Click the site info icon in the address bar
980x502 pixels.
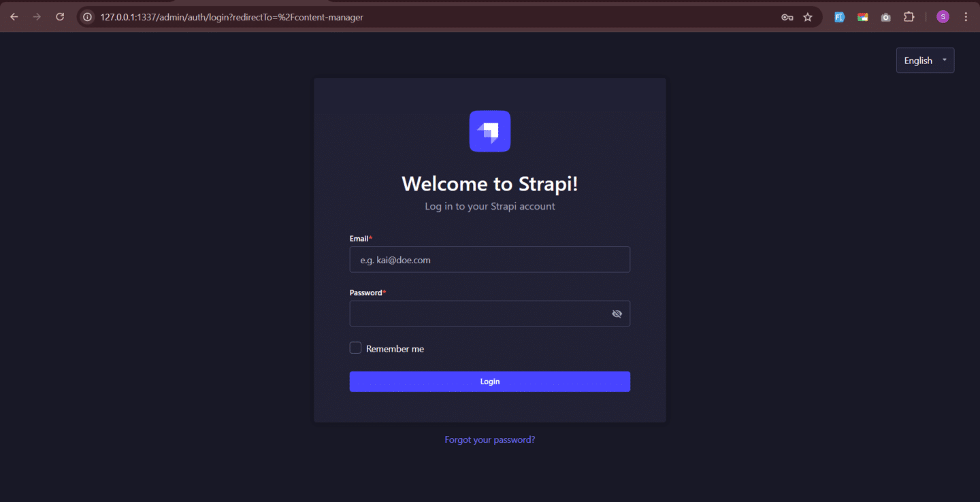tap(86, 17)
